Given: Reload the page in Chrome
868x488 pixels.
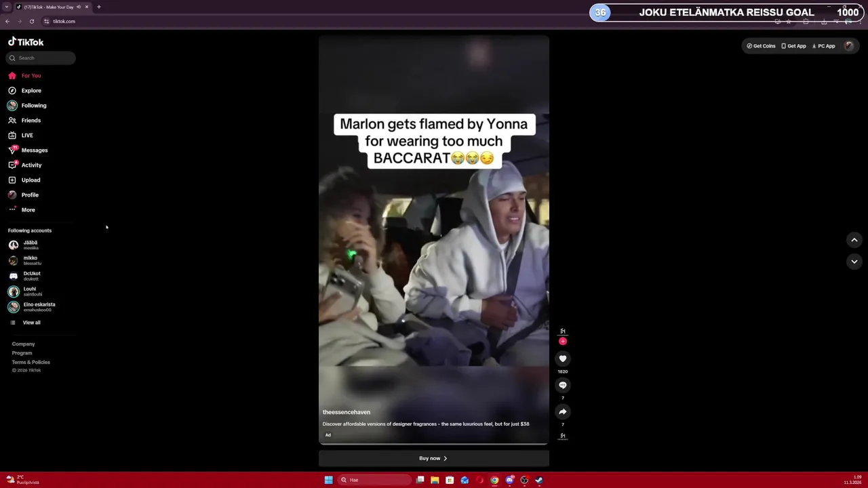Looking at the screenshot, I should coord(31,21).
